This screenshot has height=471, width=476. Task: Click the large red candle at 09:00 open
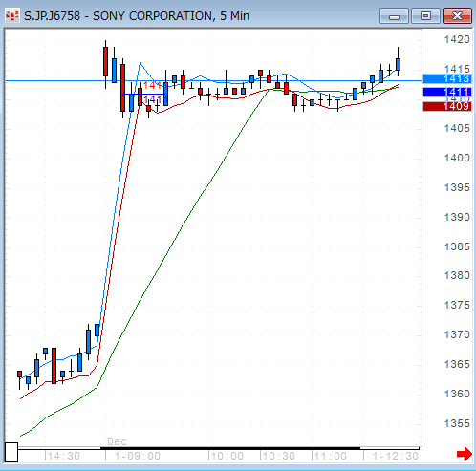pyautogui.click(x=105, y=61)
